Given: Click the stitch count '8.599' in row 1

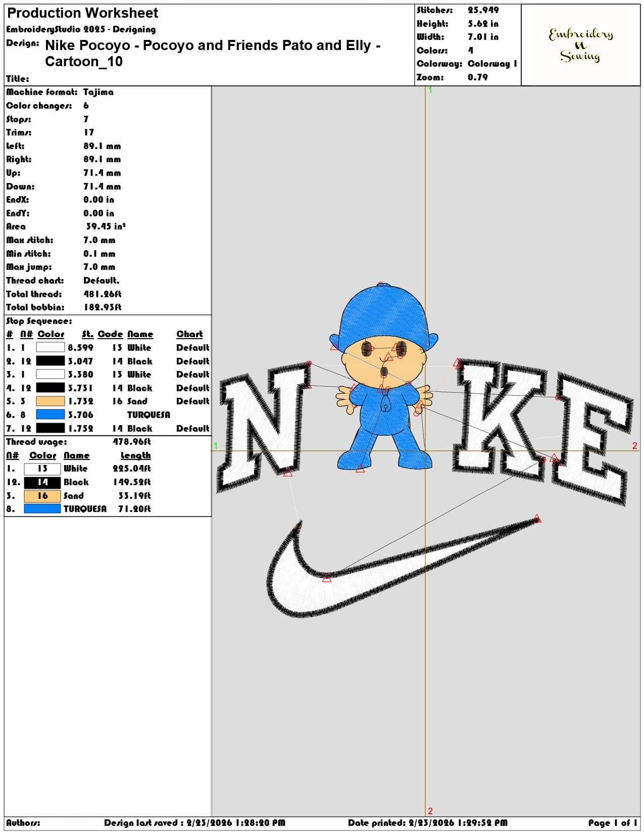Looking at the screenshot, I should pos(81,348).
